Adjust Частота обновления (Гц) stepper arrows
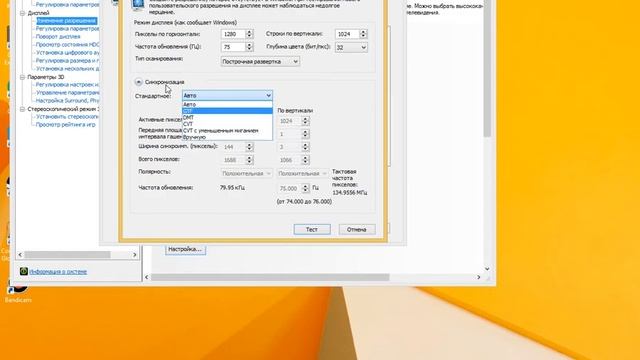Viewport: 640px width, 360px height. [249, 47]
